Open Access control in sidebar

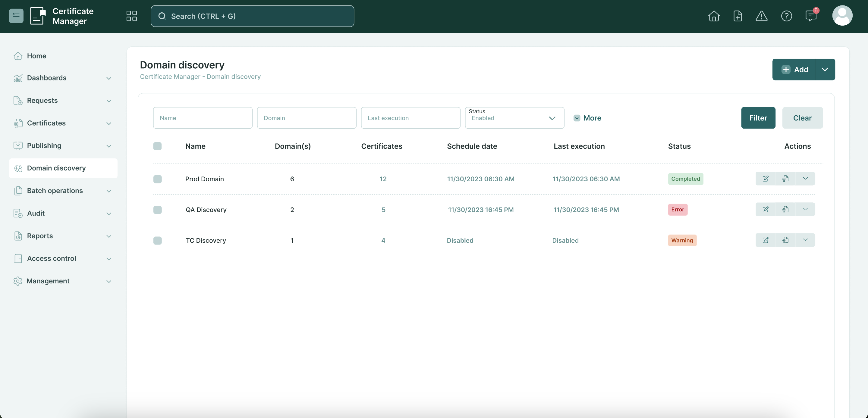pyautogui.click(x=63, y=258)
